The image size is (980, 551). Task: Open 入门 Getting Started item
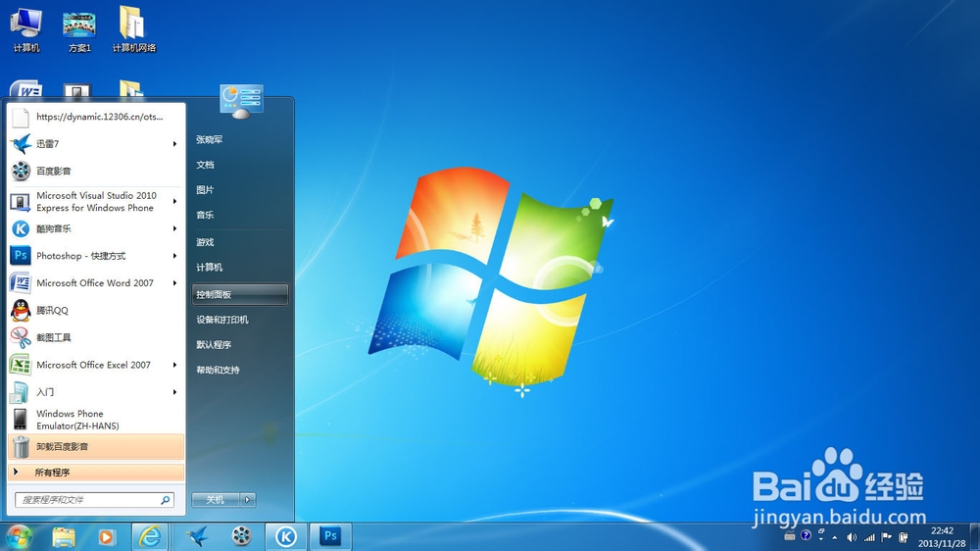(96, 392)
